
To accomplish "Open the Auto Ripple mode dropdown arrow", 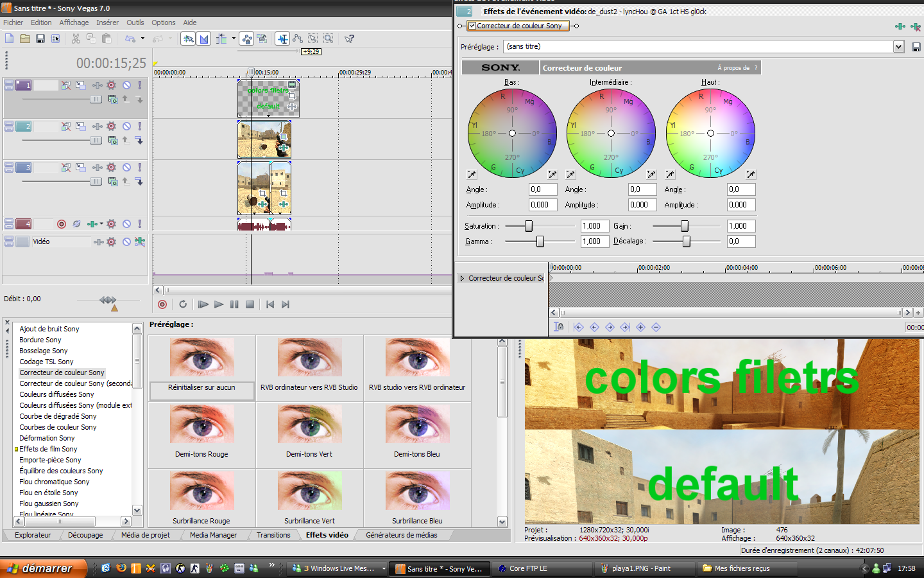I will point(234,39).
